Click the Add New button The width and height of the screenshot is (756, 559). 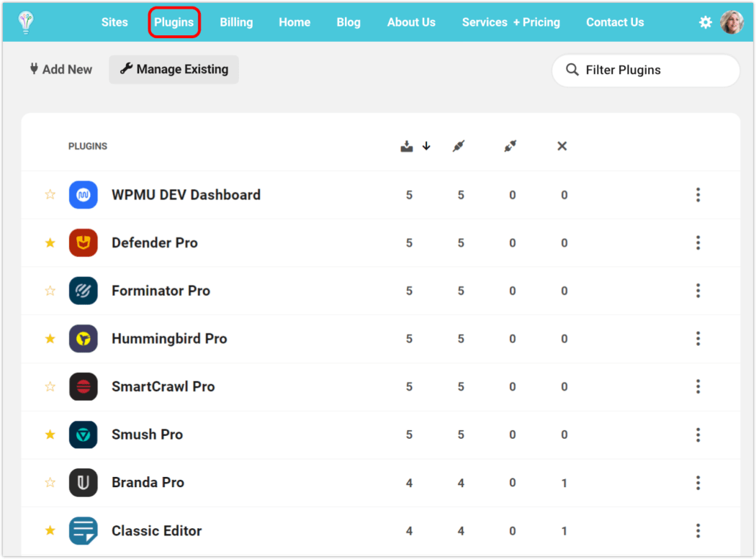tap(60, 69)
